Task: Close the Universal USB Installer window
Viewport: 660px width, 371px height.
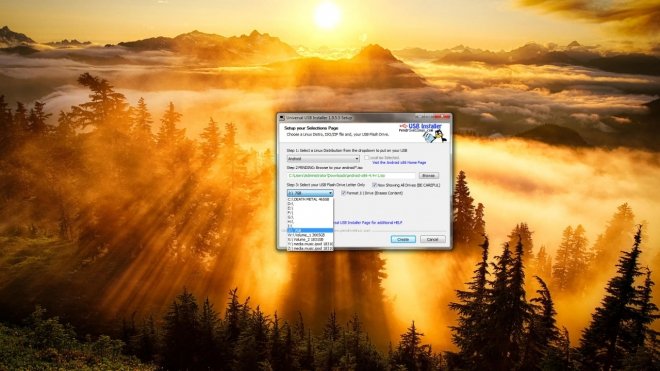Action: [x=443, y=117]
